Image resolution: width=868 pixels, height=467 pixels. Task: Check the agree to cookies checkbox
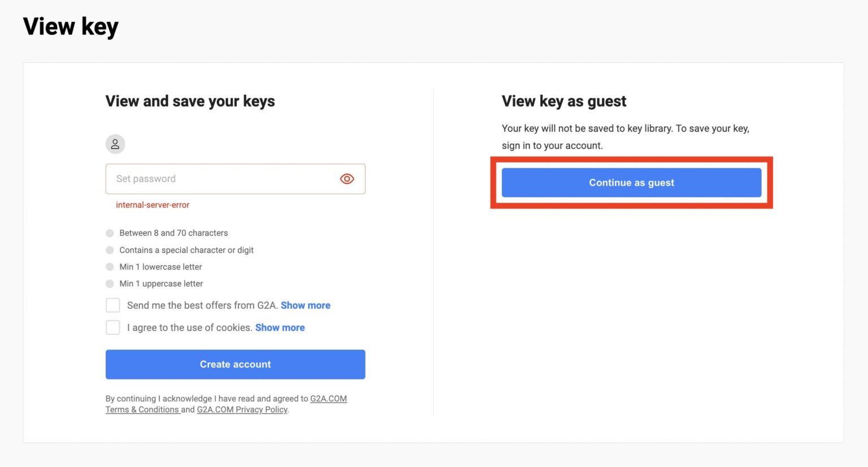click(113, 328)
